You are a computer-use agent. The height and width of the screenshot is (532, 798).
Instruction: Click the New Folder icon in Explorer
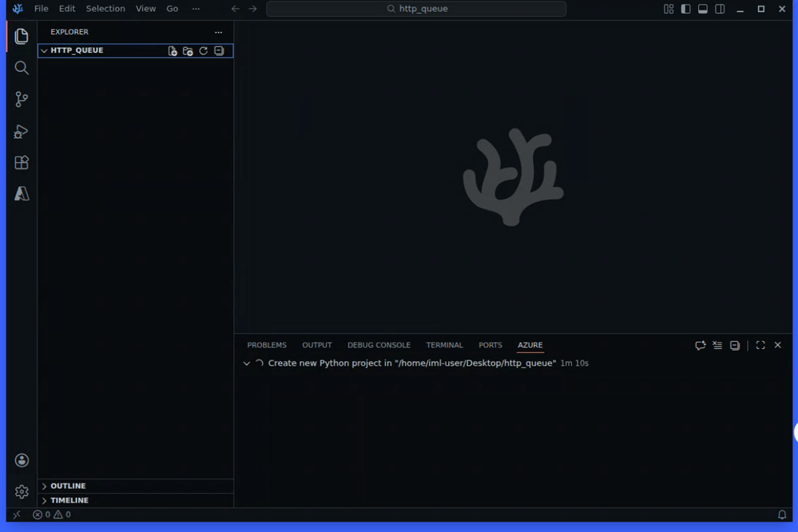click(x=188, y=51)
